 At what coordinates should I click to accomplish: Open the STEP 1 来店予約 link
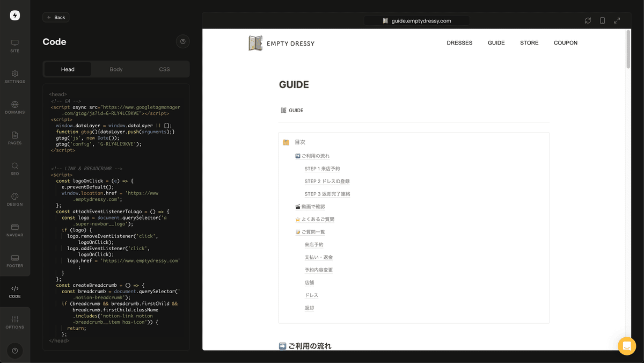point(322,169)
